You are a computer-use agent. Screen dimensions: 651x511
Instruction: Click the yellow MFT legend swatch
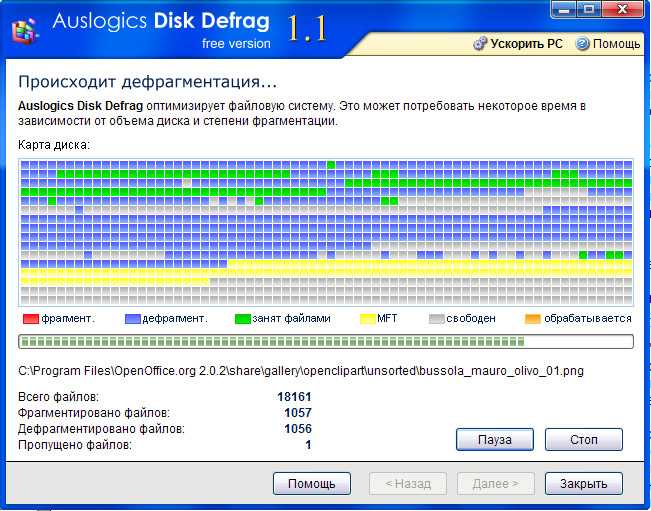pyautogui.click(x=367, y=319)
